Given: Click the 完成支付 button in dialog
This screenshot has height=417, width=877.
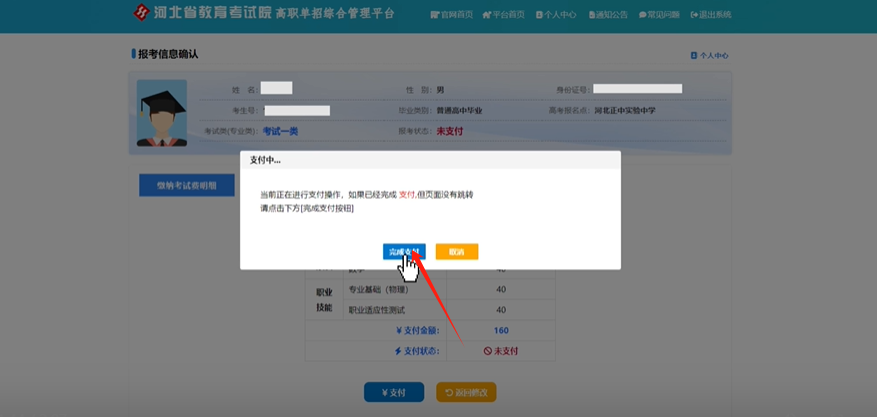Looking at the screenshot, I should 404,252.
